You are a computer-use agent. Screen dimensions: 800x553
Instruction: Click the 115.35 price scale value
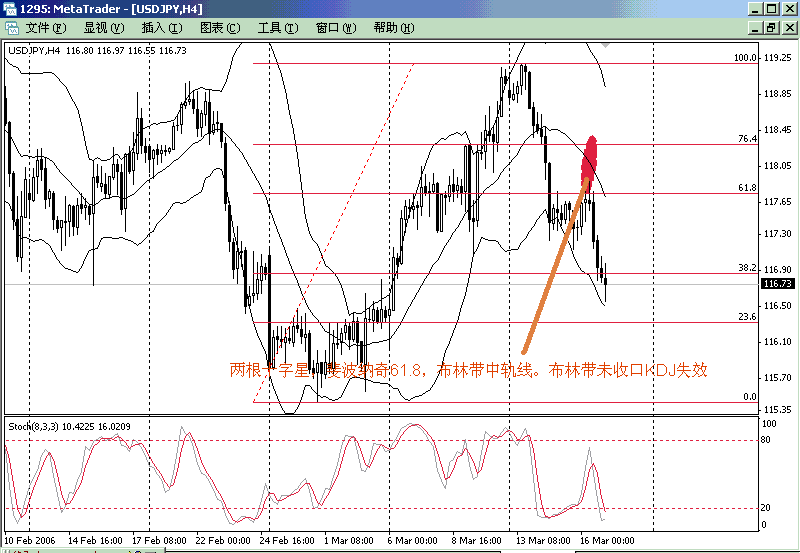click(778, 410)
